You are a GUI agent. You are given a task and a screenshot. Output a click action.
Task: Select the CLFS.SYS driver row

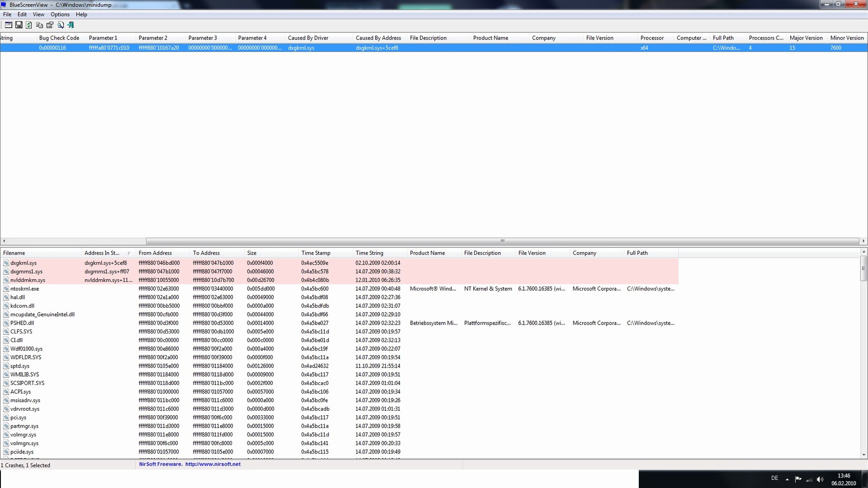coord(339,332)
